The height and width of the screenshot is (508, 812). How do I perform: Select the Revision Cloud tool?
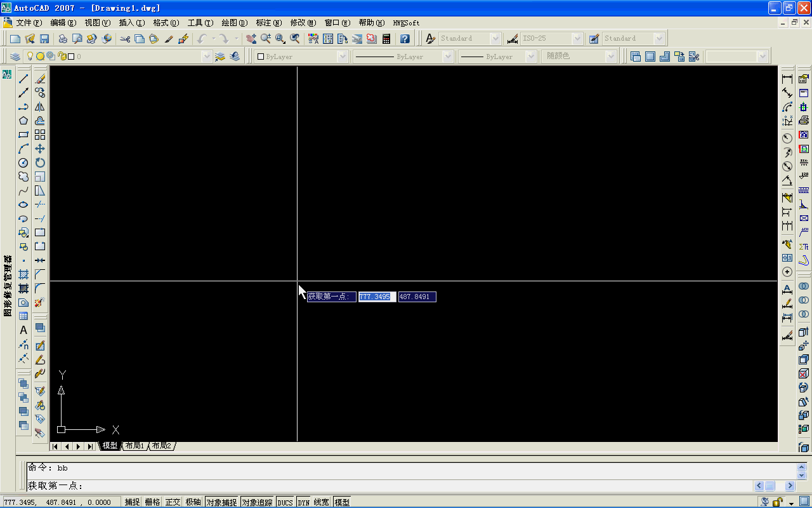point(23,177)
